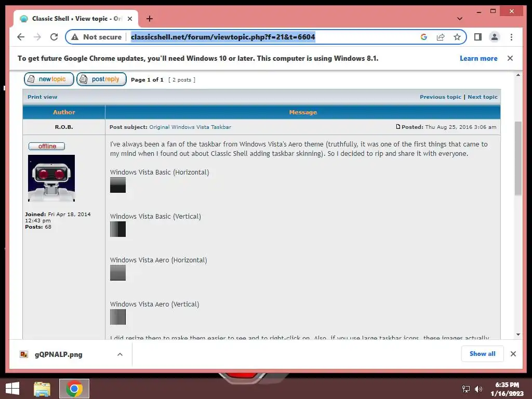Start a new topic with newtopic button

49,79
